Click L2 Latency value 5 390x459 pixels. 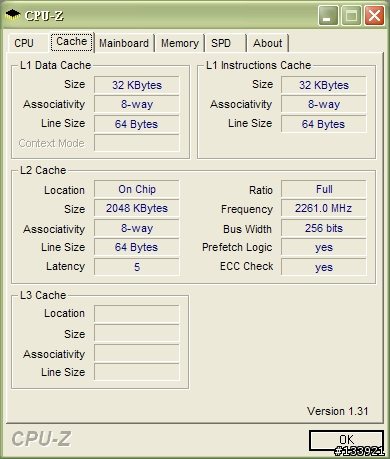[x=137, y=267]
